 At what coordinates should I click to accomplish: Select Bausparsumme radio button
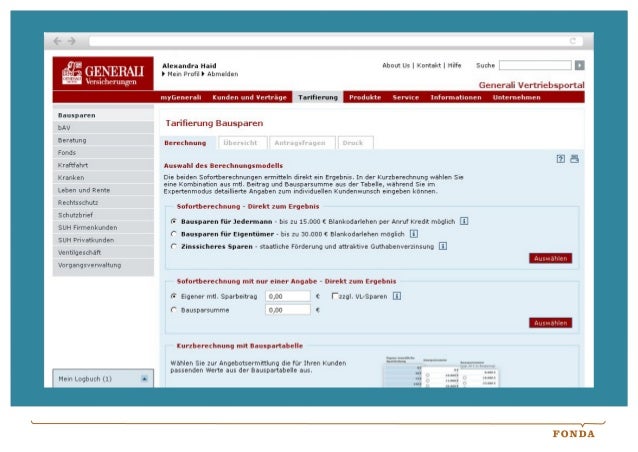pos(174,310)
